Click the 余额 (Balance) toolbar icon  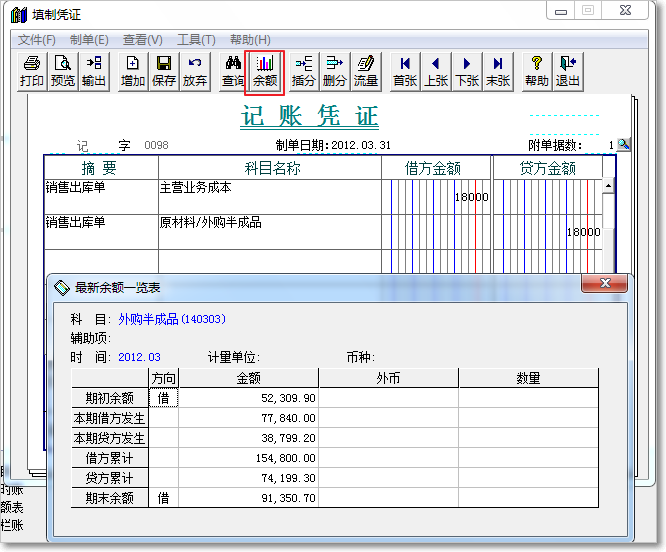tap(265, 71)
